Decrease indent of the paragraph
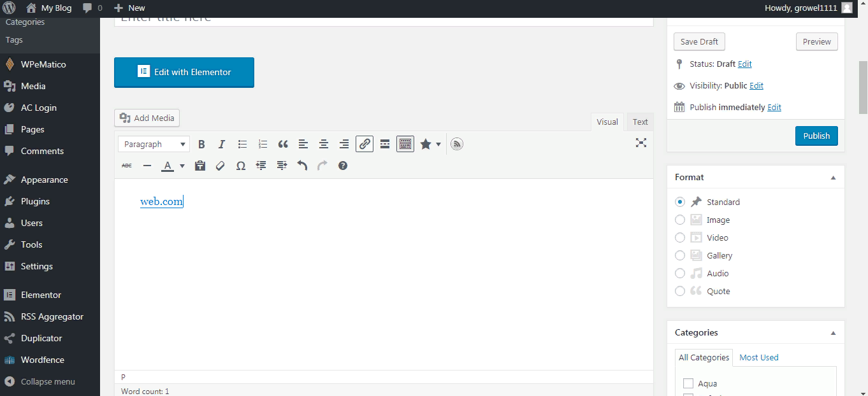The width and height of the screenshot is (868, 396). tap(261, 166)
